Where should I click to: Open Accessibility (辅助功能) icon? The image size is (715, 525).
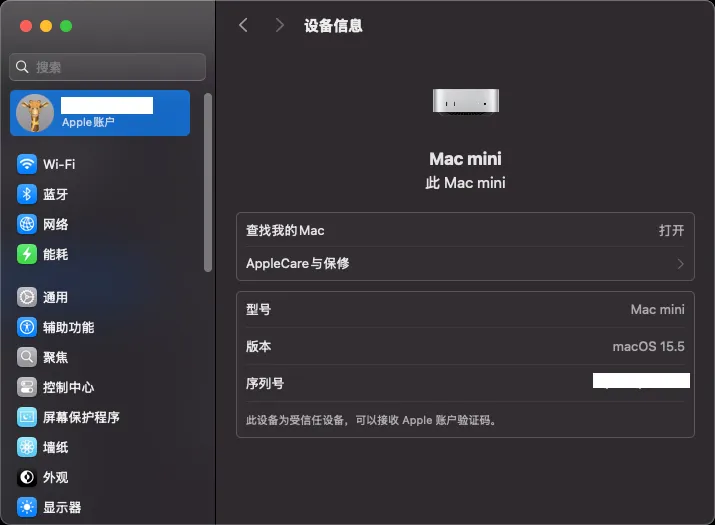point(27,327)
